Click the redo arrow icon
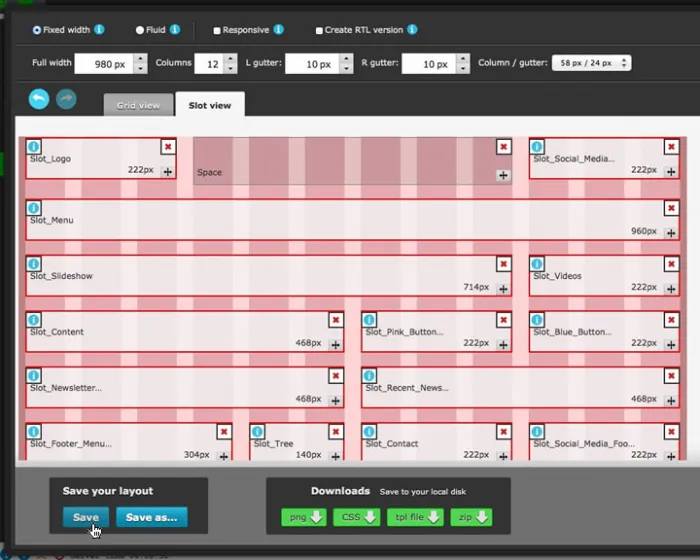The width and height of the screenshot is (700, 560). (x=67, y=98)
